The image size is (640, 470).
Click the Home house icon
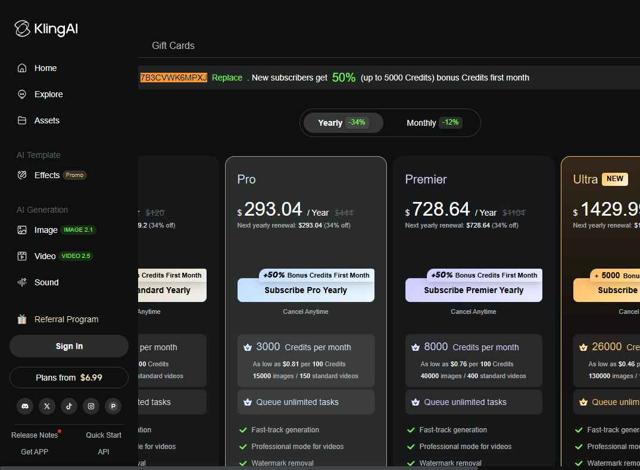coord(22,68)
